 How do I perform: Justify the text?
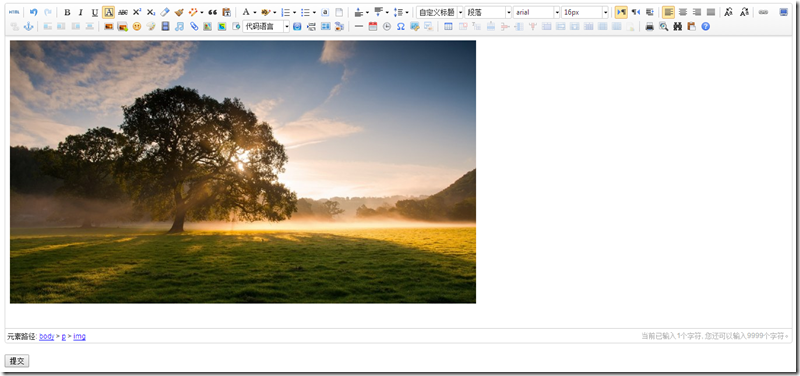(x=711, y=12)
